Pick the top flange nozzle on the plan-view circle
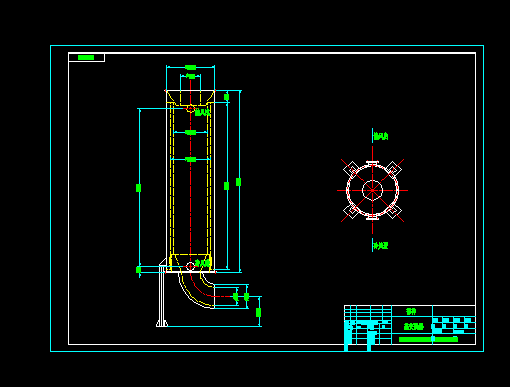The width and height of the screenshot is (510, 387). point(372,163)
